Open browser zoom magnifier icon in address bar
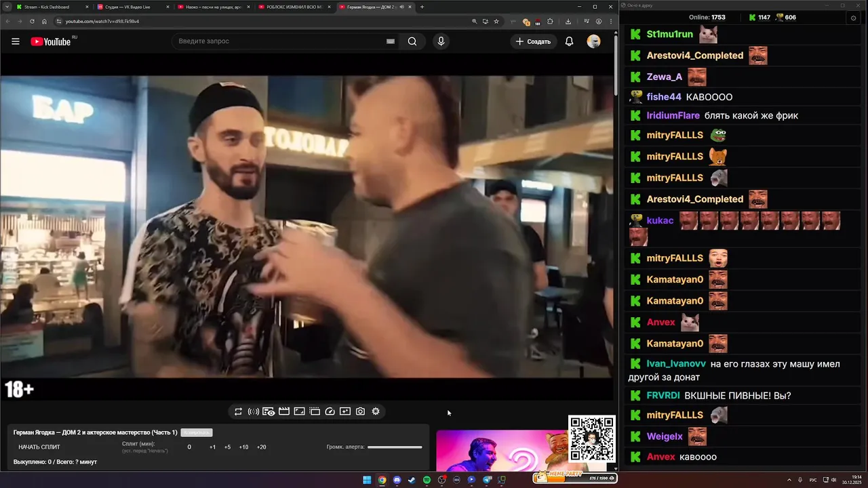 [x=474, y=21]
